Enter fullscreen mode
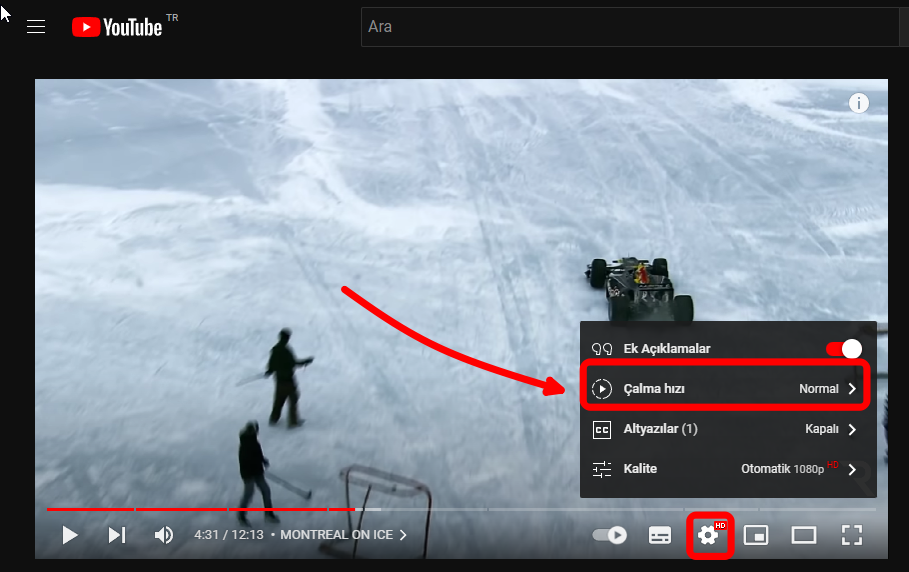Screen dimensions: 909x572 click(x=851, y=535)
